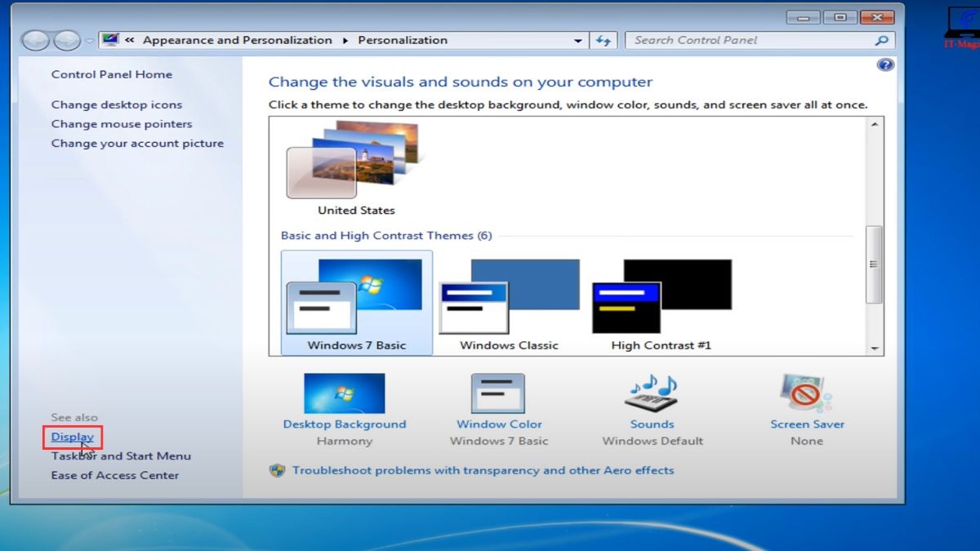Open Ease of Access Center link

[x=115, y=475]
